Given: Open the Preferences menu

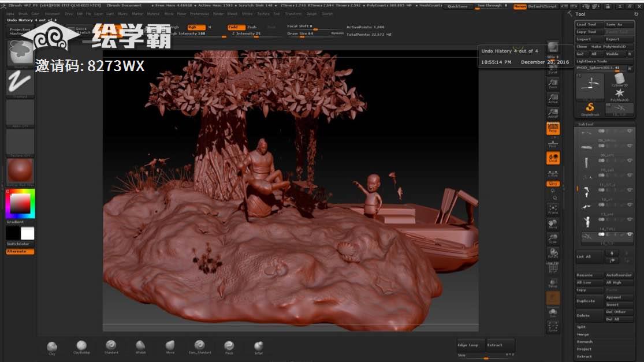Looking at the screenshot, I should [199, 14].
